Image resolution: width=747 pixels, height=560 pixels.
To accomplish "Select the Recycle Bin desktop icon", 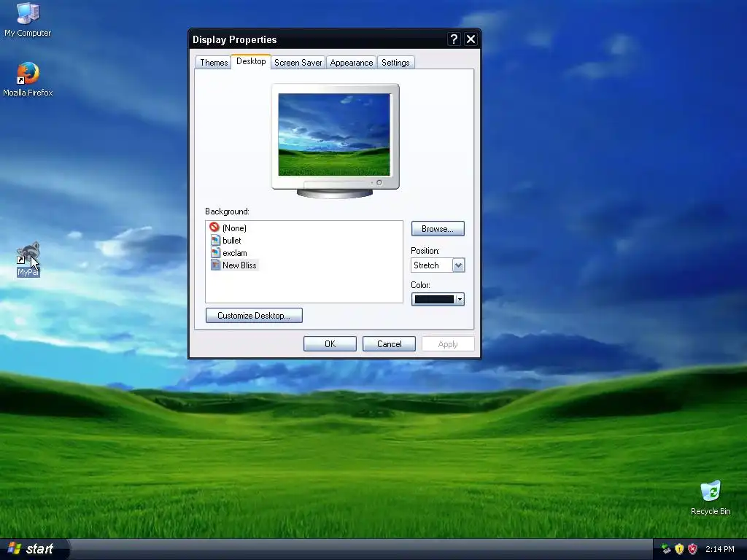I will (711, 498).
